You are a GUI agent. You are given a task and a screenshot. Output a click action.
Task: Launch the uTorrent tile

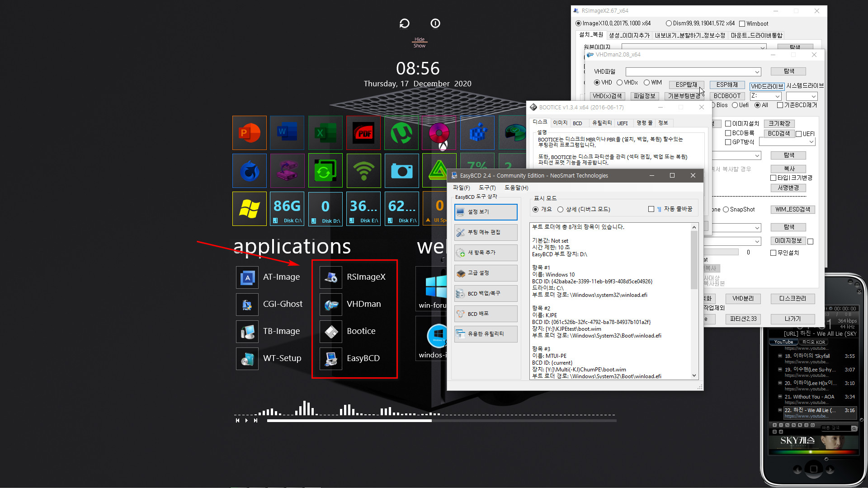click(401, 133)
